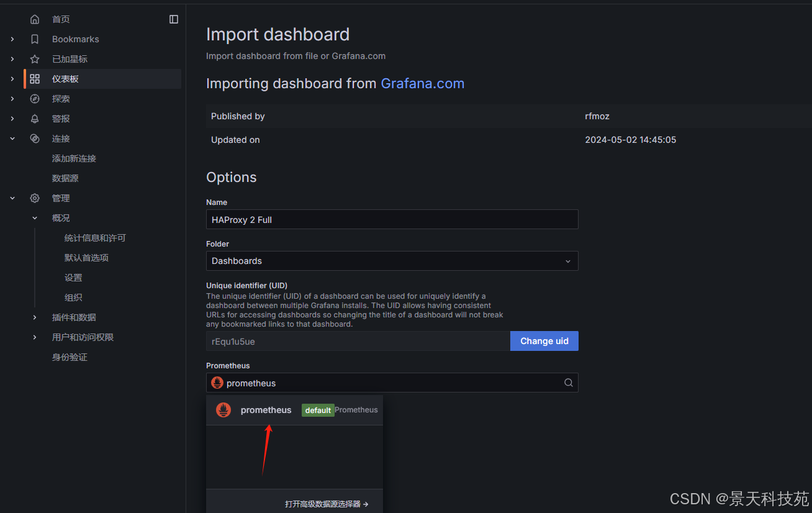Open 默认首选项
The image size is (812, 513).
[x=86, y=258]
